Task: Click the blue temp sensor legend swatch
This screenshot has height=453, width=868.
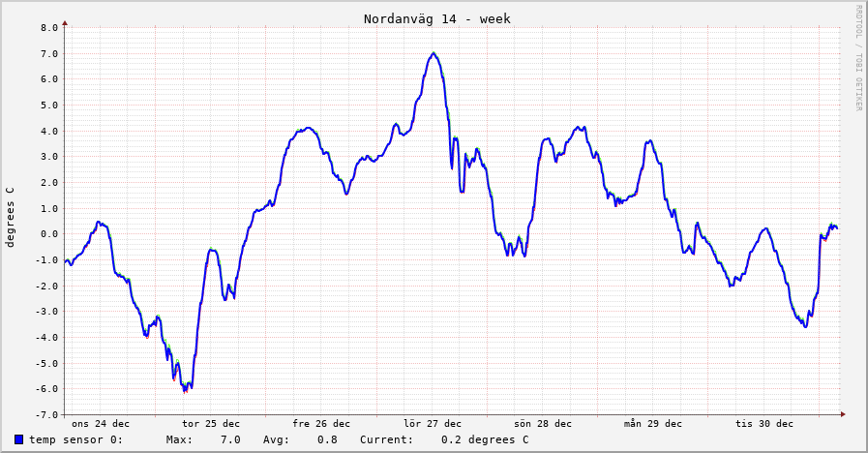Action: click(x=19, y=439)
